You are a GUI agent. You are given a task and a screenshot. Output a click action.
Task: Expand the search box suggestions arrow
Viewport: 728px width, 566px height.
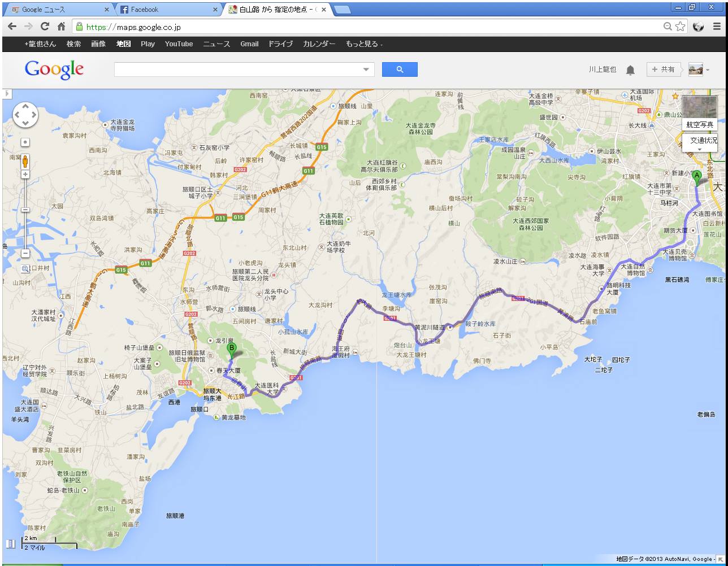click(x=366, y=69)
